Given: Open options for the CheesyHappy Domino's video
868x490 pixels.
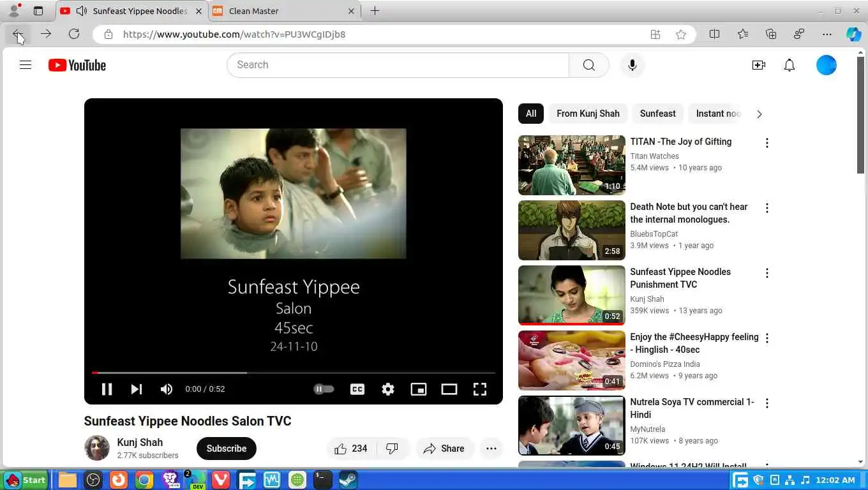Looking at the screenshot, I should [767, 338].
